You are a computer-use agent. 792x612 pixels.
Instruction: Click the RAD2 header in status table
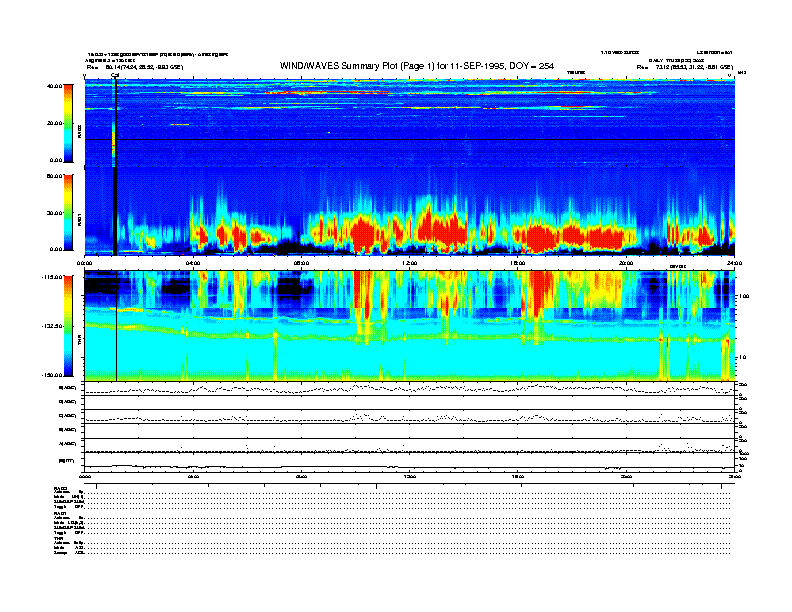point(59,487)
